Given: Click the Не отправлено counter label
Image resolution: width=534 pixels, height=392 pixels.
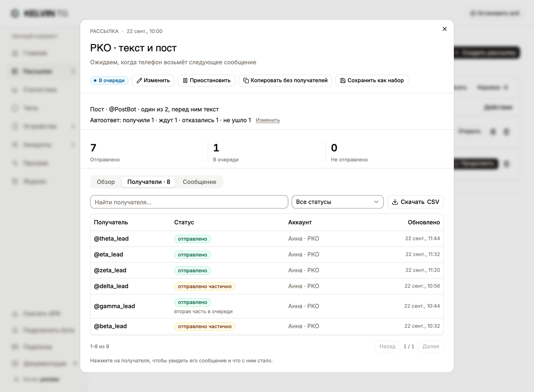Looking at the screenshot, I should coord(349,159).
